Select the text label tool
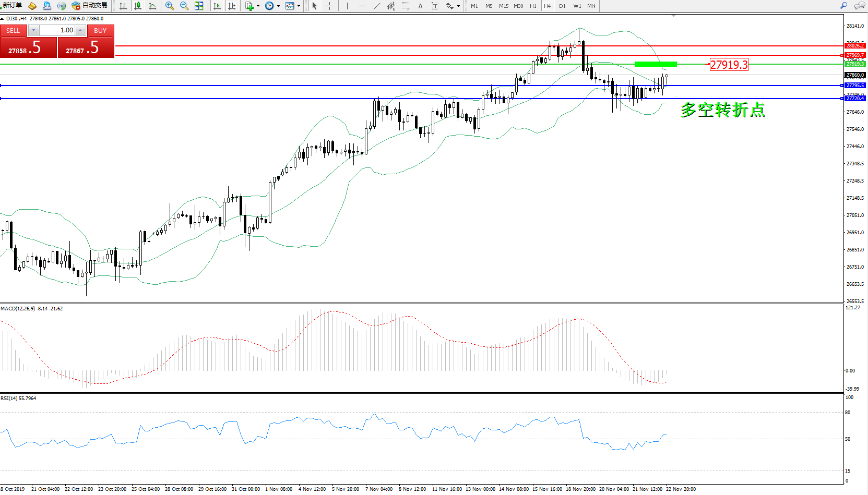868x495 pixels. [435, 6]
